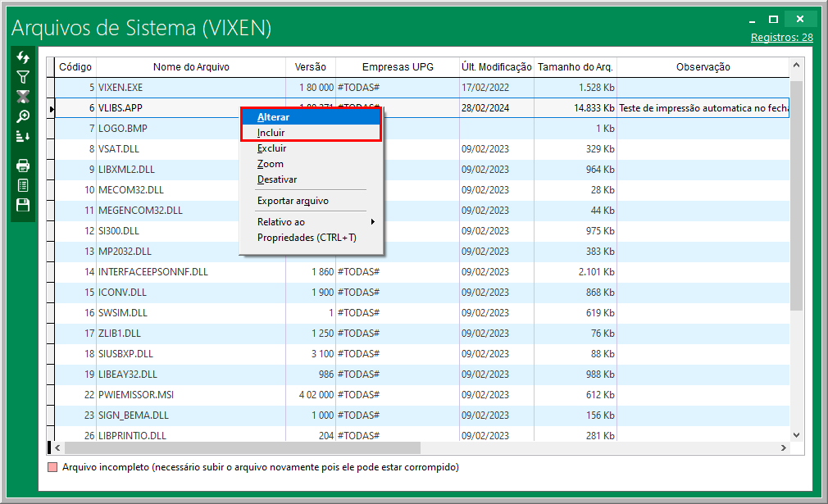Click the greyed-out X delete icon
Screen dimensions: 828x504
[23, 97]
